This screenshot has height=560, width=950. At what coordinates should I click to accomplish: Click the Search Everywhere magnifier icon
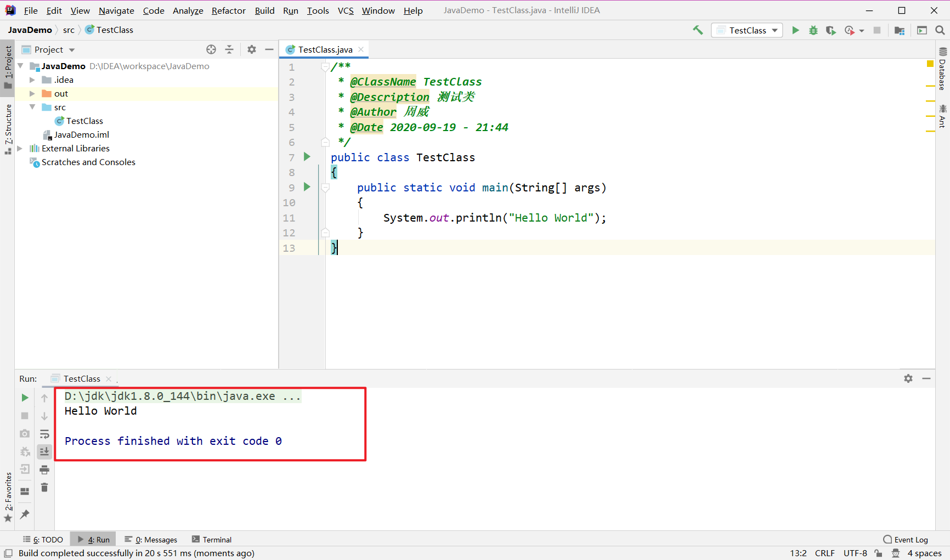940,30
